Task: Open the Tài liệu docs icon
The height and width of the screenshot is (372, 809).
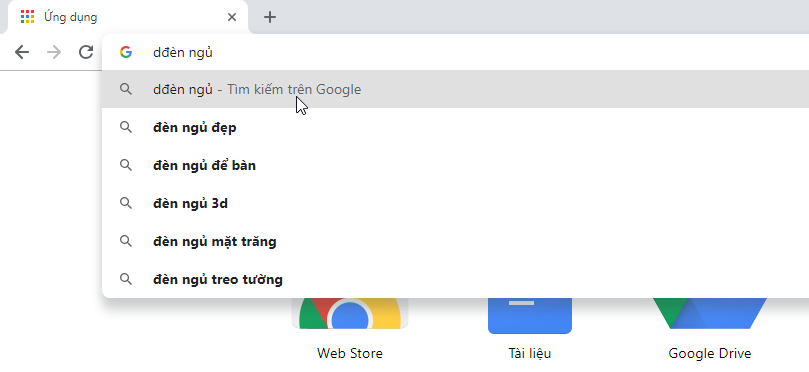Action: point(530,315)
